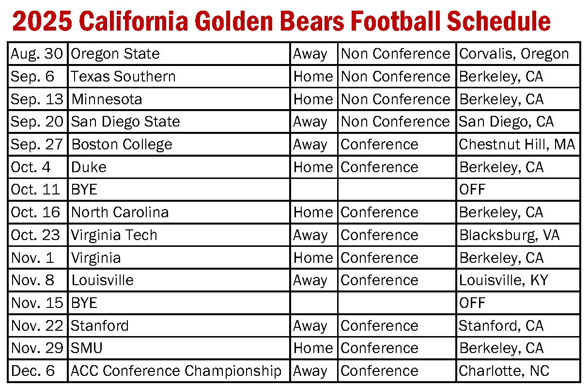Click the ACC Conference Championship cell
Image resolution: width=588 pixels, height=387 pixels.
[x=179, y=371]
